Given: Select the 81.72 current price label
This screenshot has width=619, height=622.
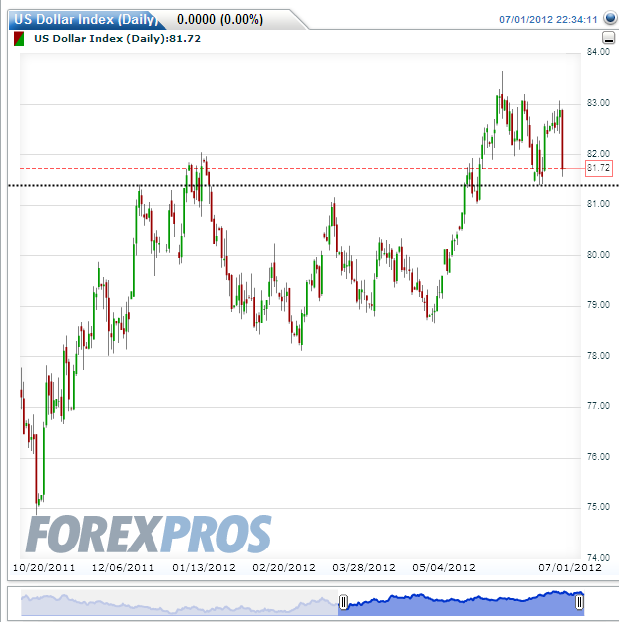Looking at the screenshot, I should pos(599,168).
